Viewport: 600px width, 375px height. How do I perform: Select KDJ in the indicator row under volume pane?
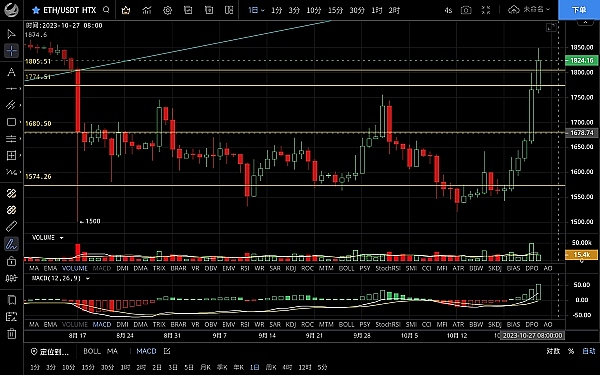[x=291, y=268]
